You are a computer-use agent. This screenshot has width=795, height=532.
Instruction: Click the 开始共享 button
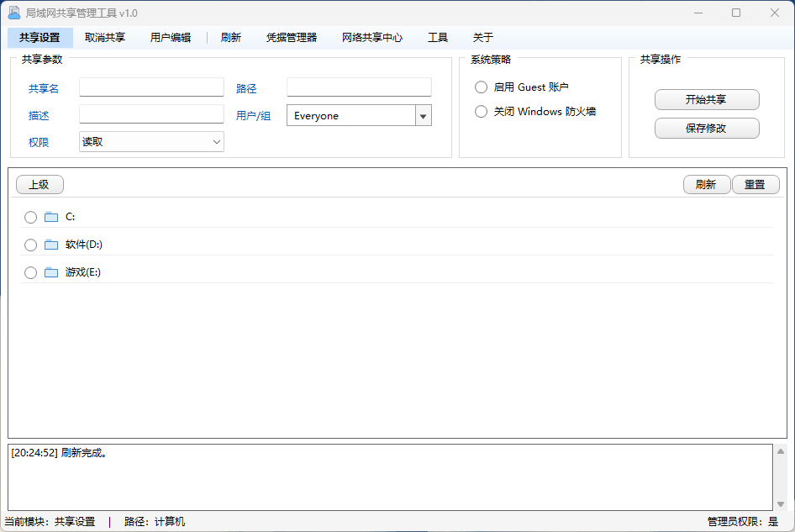tap(707, 100)
